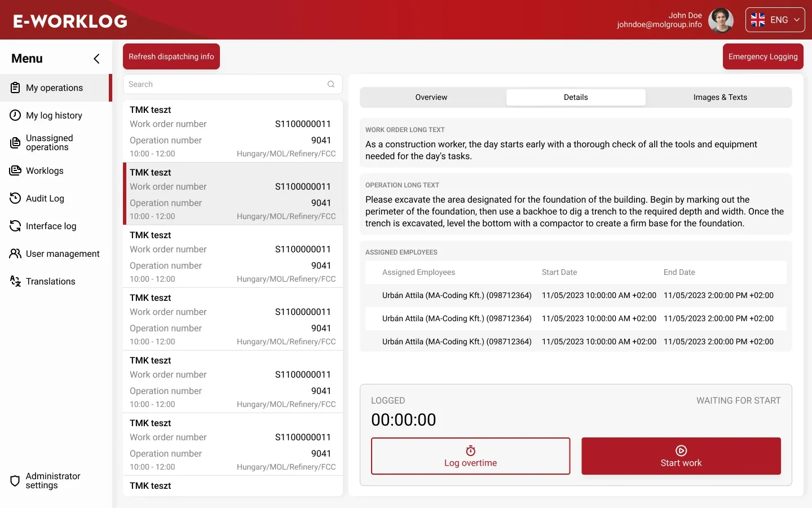The image size is (812, 508).
Task: Click the LOGGED label
Action: point(388,401)
